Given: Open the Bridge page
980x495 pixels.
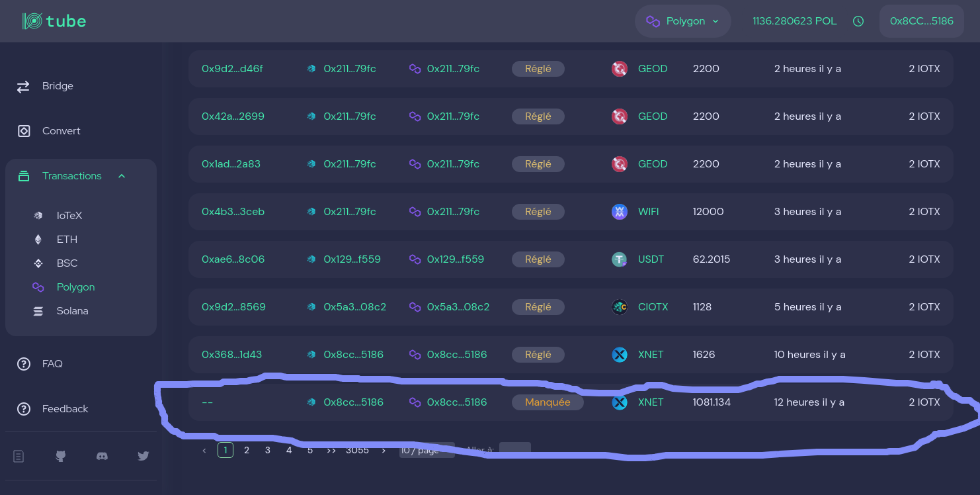Looking at the screenshot, I should 58,86.
